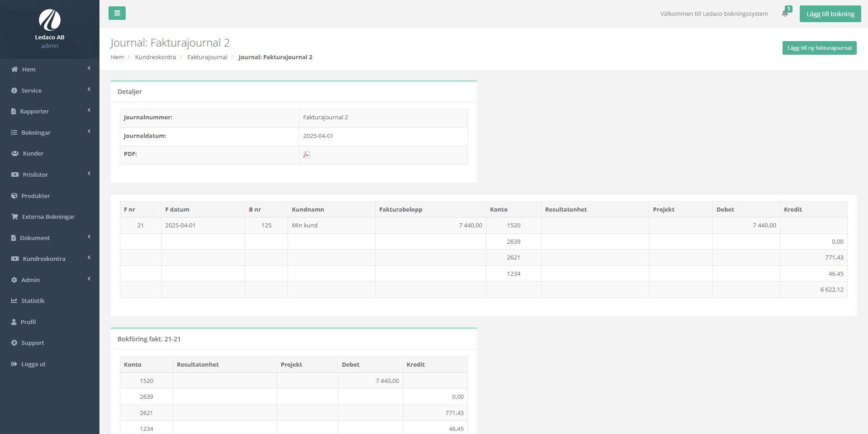Go to Kundreskontra breadcrumb link
Image resolution: width=868 pixels, height=434 pixels.
tap(155, 57)
